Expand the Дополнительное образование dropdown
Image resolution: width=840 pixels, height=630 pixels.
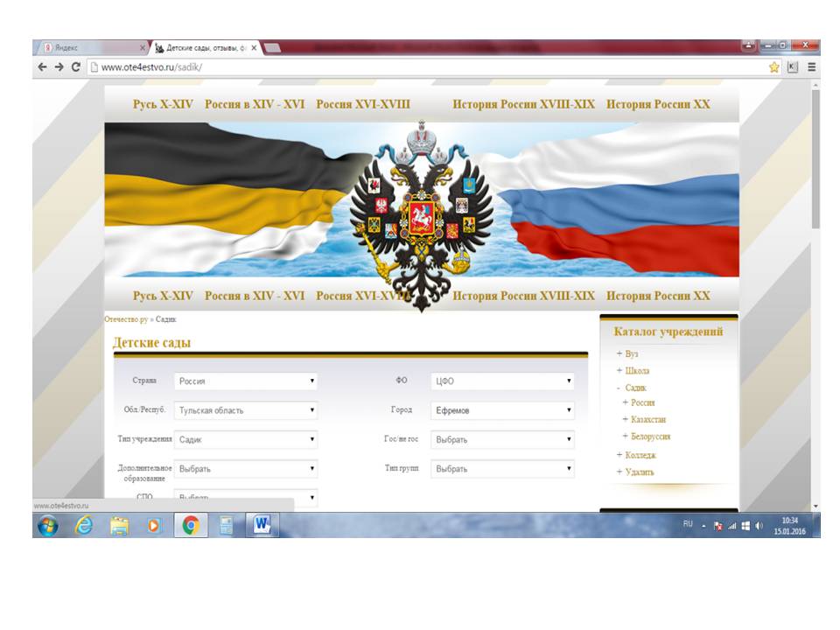246,469
